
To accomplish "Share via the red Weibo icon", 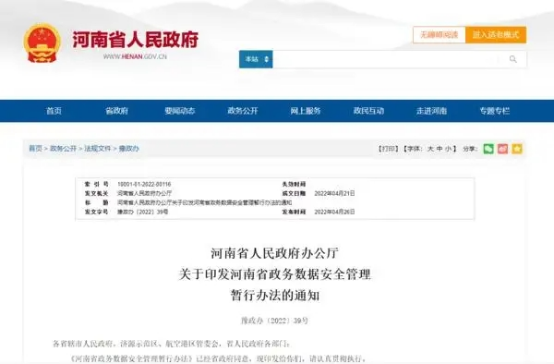I will tap(503, 149).
